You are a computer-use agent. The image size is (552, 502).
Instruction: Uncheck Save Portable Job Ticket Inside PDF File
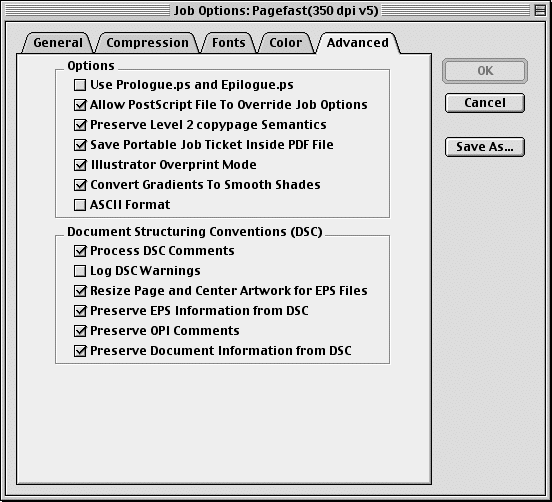tap(80, 145)
